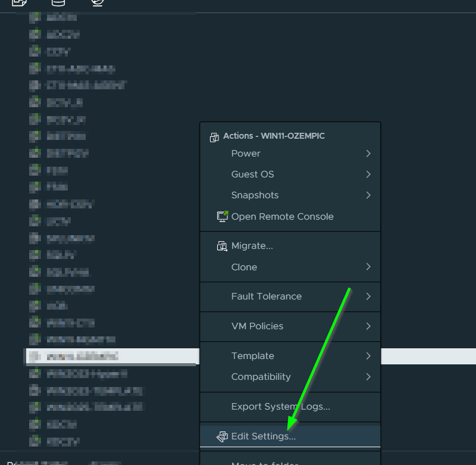Choose Export System Logs...
476x465 pixels.
(x=280, y=407)
